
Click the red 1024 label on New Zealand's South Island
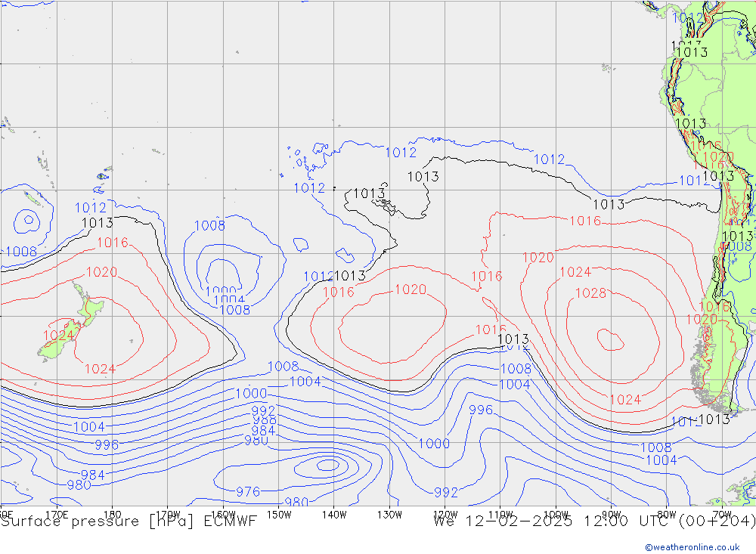coord(58,335)
